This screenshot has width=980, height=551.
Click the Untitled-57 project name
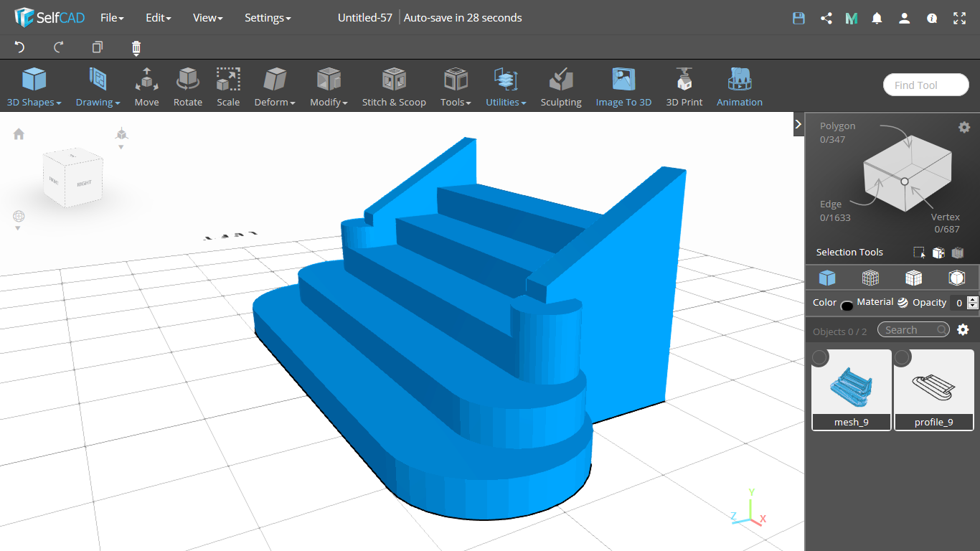pyautogui.click(x=365, y=18)
